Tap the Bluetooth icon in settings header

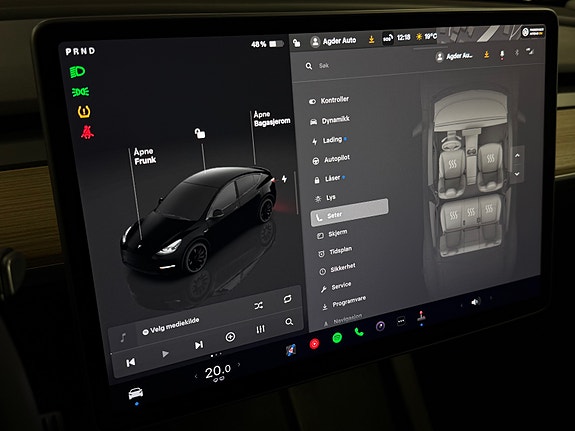[517, 53]
